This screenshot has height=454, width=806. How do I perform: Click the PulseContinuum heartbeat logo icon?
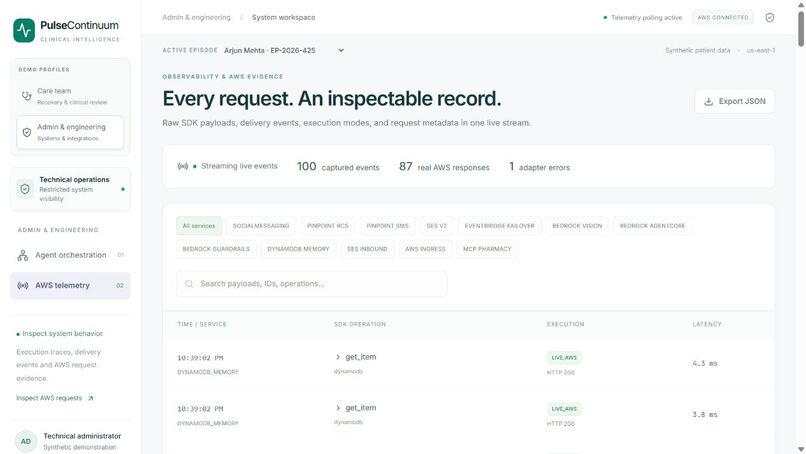[x=24, y=31]
